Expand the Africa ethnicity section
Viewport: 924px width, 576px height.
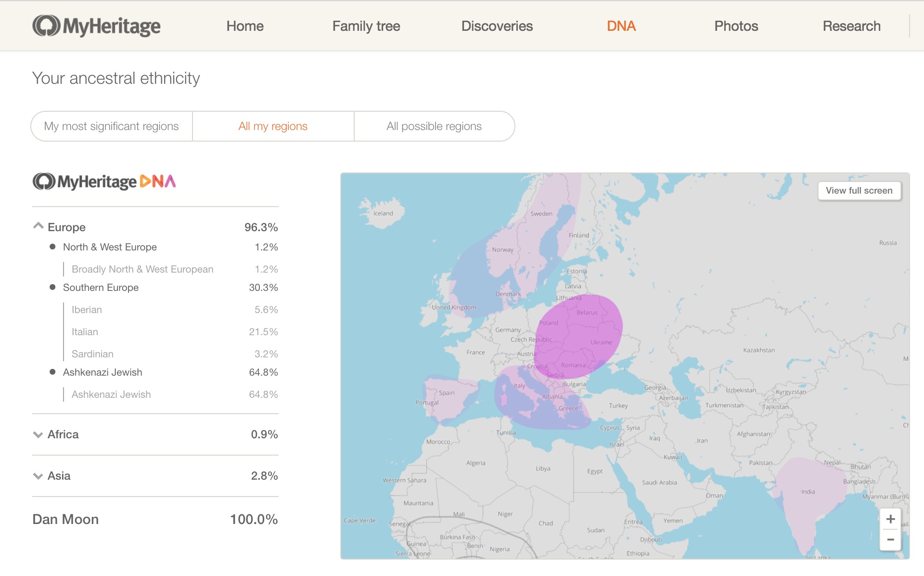(x=38, y=434)
